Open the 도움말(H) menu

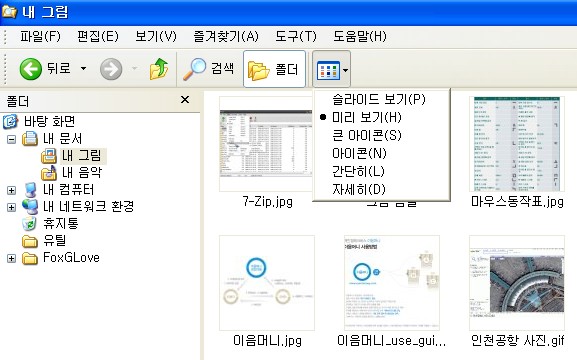pos(360,36)
